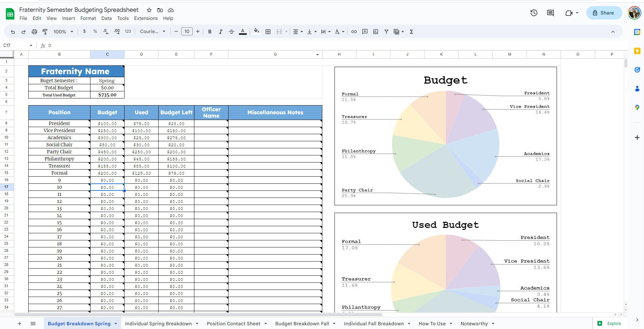The width and height of the screenshot is (644, 329).
Task: Increase the font size
Action: [x=198, y=31]
